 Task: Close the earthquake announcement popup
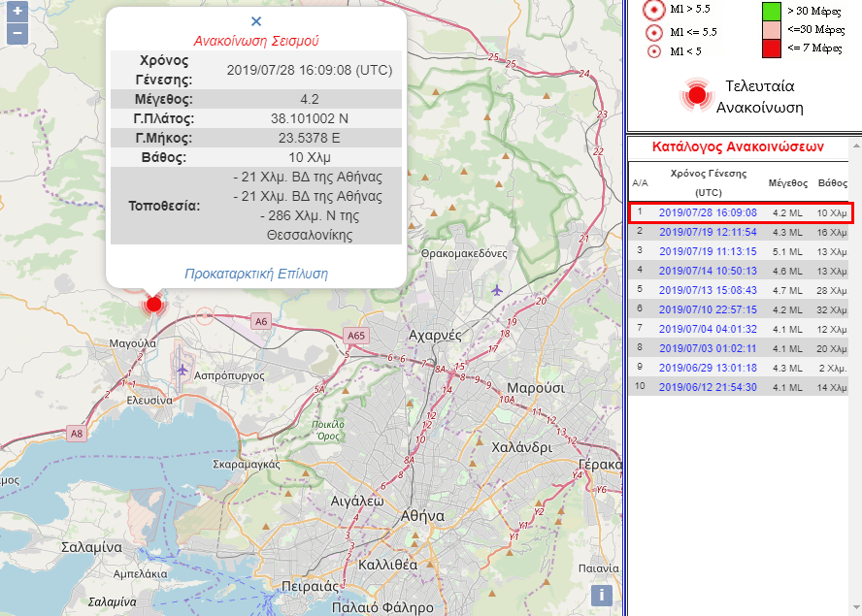click(256, 20)
